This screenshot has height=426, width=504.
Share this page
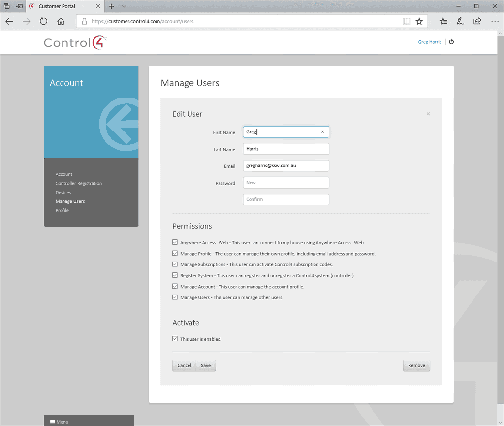[477, 21]
